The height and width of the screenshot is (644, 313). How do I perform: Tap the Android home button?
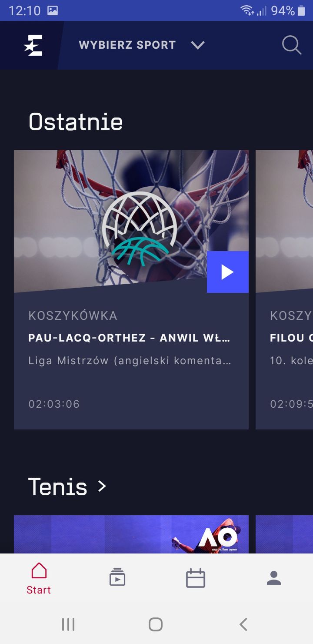[x=156, y=624]
